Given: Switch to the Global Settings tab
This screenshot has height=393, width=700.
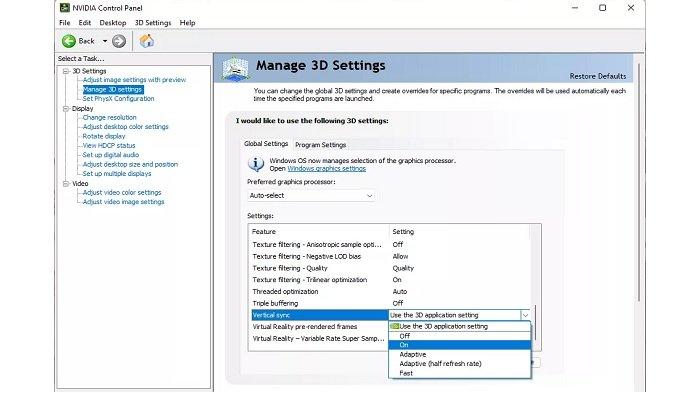Looking at the screenshot, I should 266,144.
